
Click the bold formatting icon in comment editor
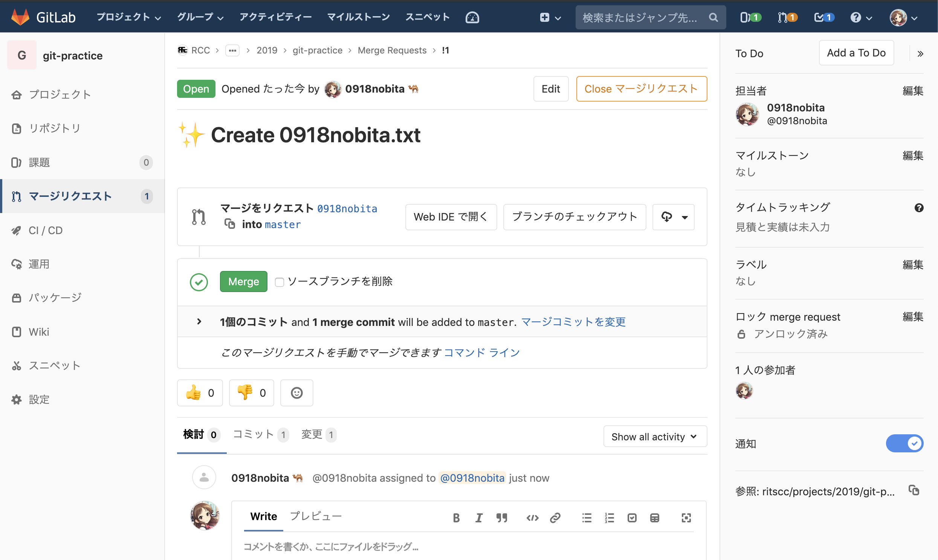tap(455, 517)
